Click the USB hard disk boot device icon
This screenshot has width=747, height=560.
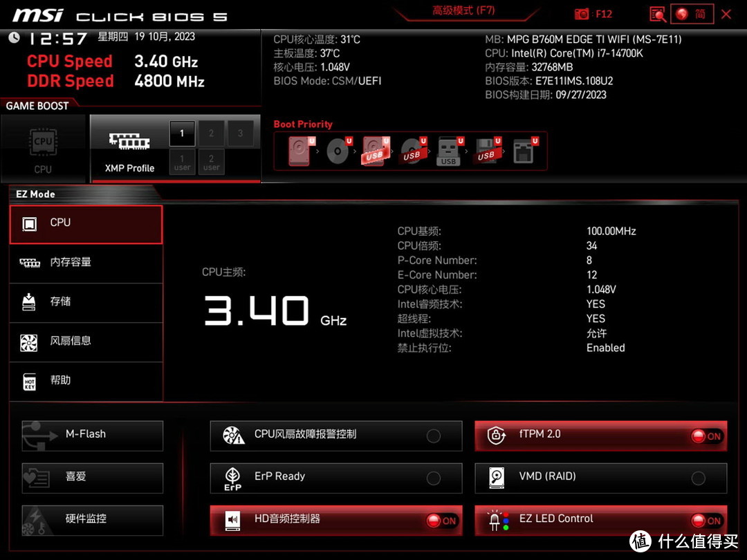tap(376, 151)
